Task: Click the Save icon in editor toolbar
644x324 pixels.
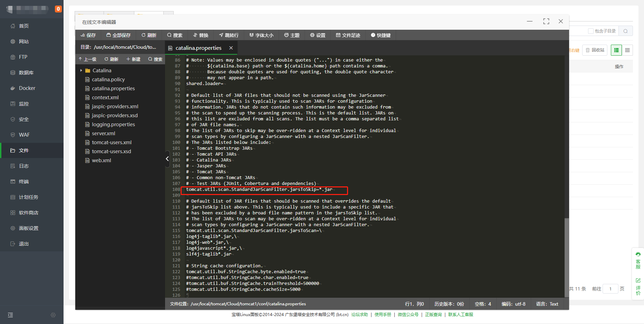Action: pyautogui.click(x=88, y=35)
